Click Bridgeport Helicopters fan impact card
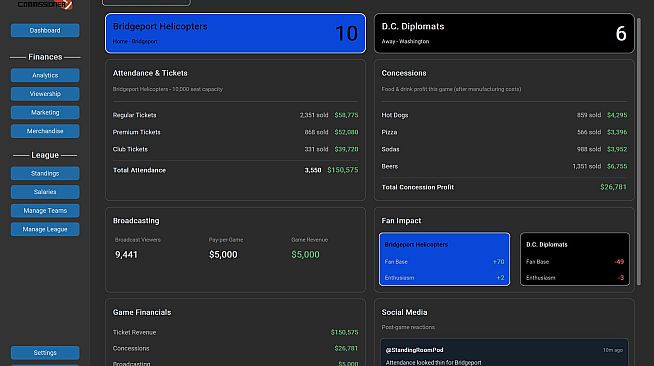The height and width of the screenshot is (366, 654). tap(444, 259)
